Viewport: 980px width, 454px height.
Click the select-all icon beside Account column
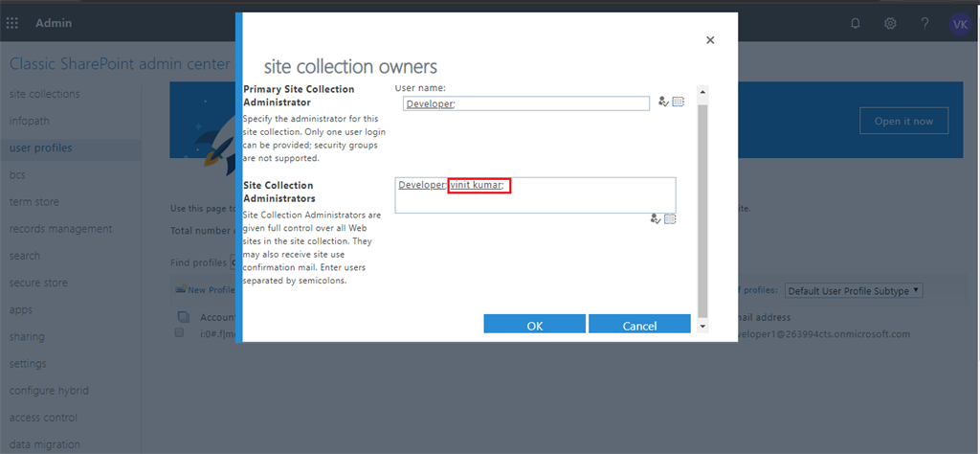[x=183, y=318]
